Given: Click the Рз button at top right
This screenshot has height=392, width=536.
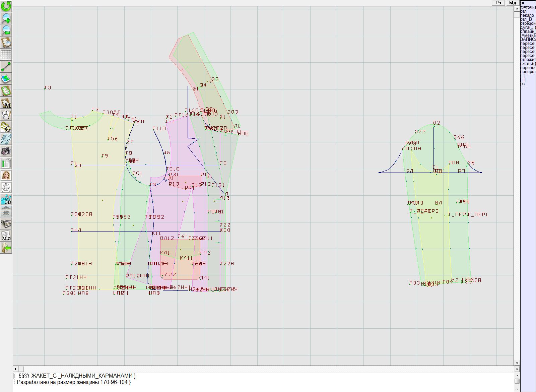Looking at the screenshot, I should tap(498, 3).
